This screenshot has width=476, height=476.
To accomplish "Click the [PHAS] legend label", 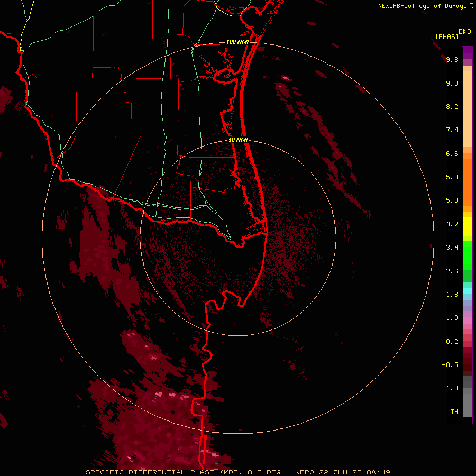I will click(447, 37).
